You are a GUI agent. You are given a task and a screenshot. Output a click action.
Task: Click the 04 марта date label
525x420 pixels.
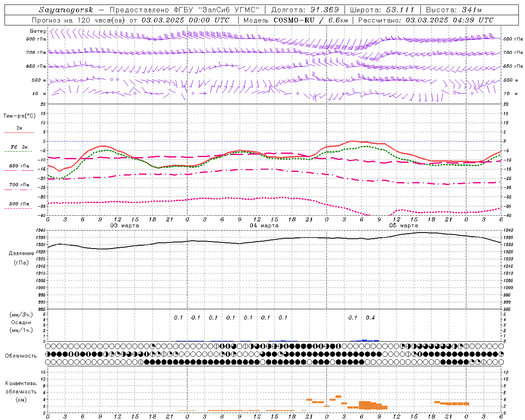click(264, 226)
